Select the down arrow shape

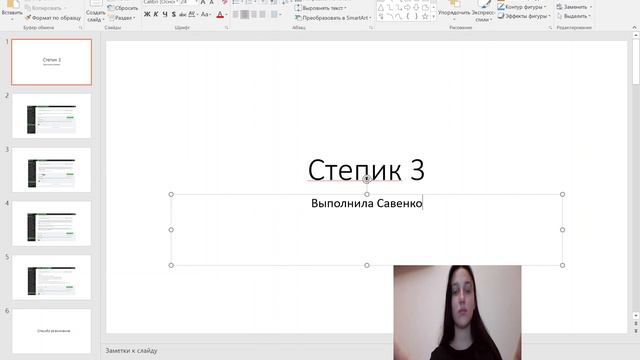[x=416, y=8]
